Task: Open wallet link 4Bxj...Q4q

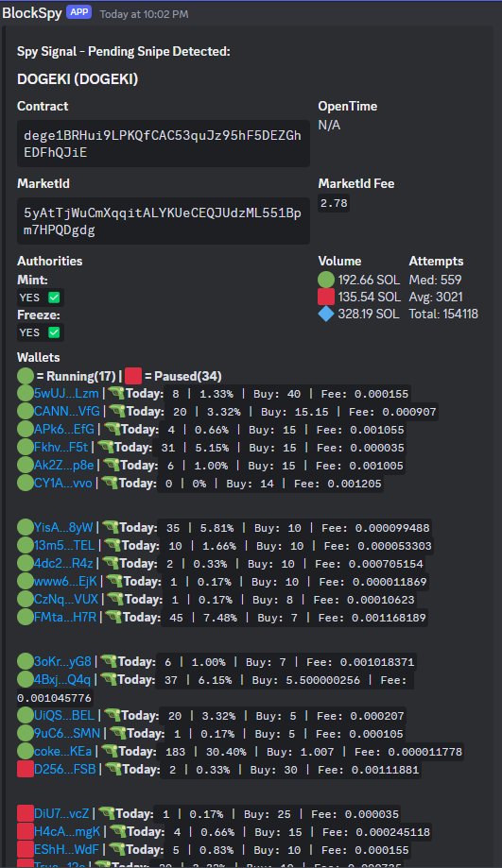Action: click(62, 679)
